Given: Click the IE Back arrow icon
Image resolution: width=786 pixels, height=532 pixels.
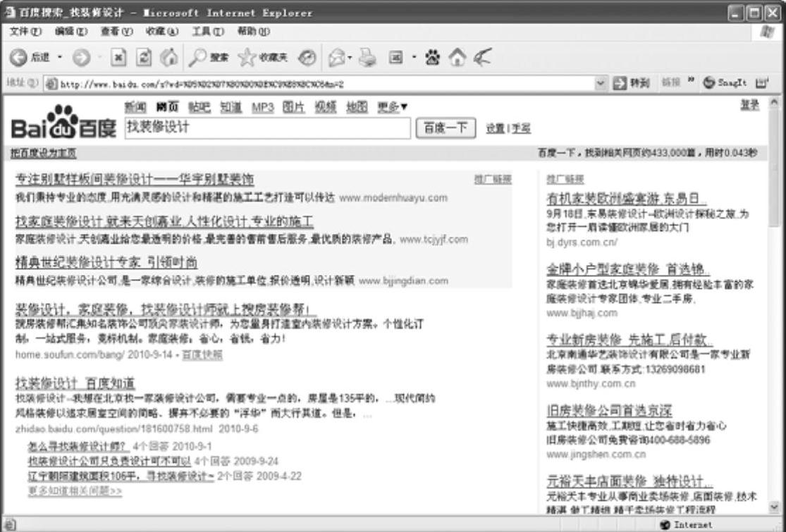Looking at the screenshot, I should coord(18,58).
